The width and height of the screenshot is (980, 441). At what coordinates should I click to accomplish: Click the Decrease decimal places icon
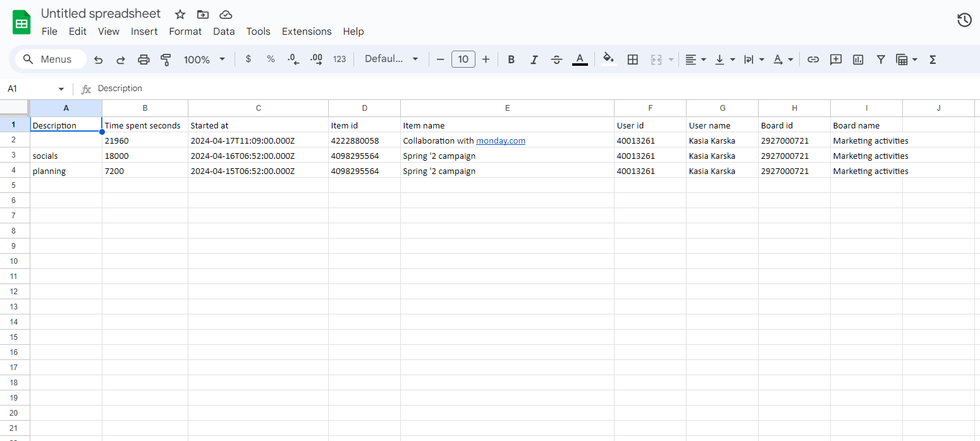point(293,59)
